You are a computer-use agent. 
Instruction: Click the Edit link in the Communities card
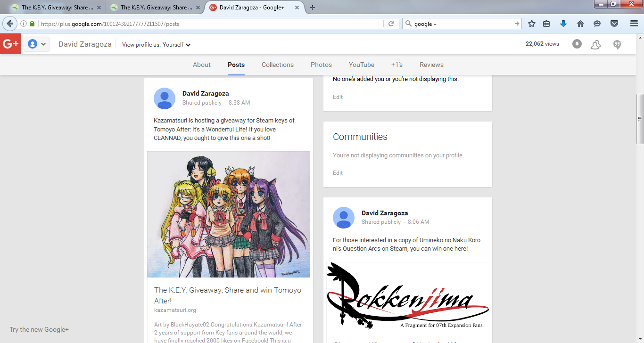click(x=338, y=173)
